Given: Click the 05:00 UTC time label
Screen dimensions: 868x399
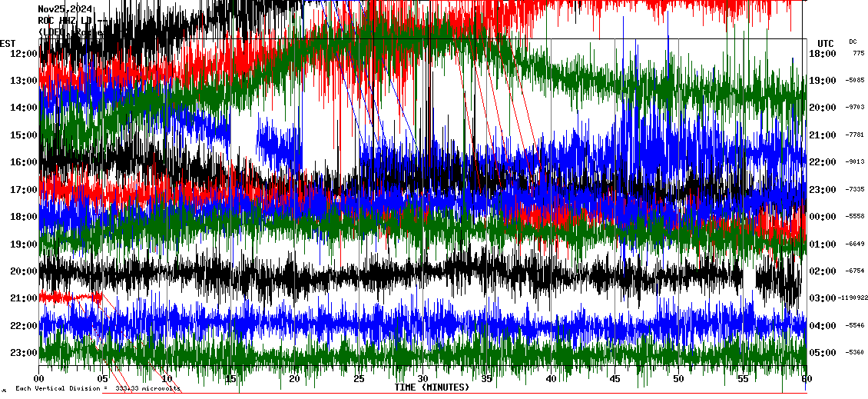Looking at the screenshot, I should 823,353.
